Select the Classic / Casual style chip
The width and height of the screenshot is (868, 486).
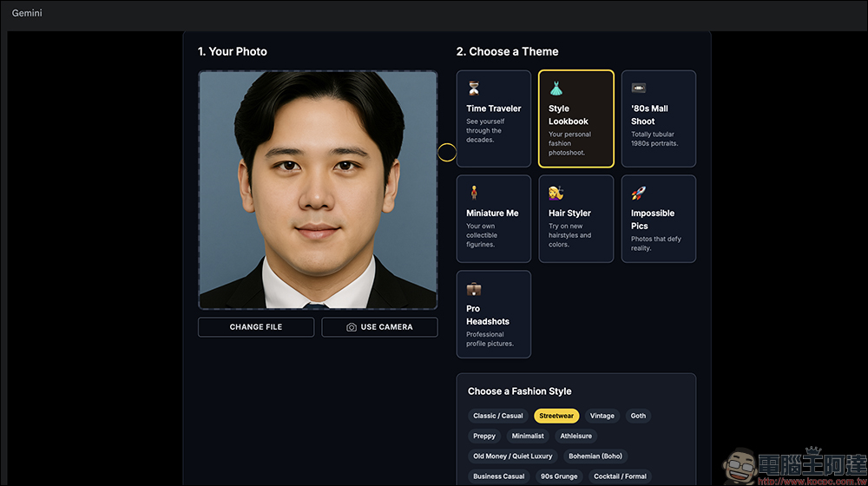coord(497,416)
